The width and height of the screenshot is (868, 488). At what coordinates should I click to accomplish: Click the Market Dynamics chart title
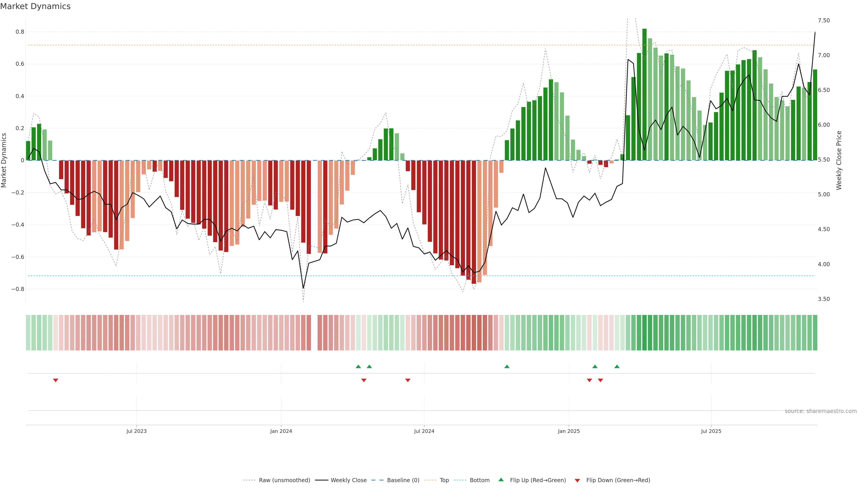[35, 6]
